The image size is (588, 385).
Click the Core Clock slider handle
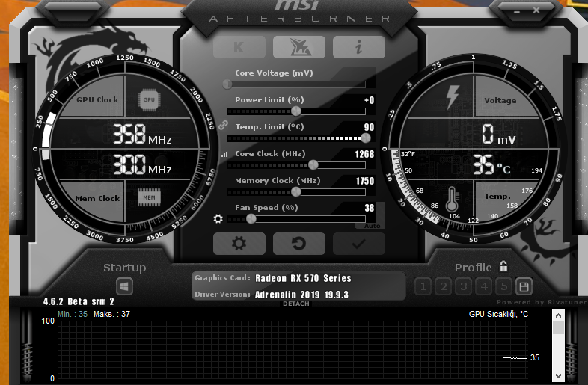tap(313, 164)
